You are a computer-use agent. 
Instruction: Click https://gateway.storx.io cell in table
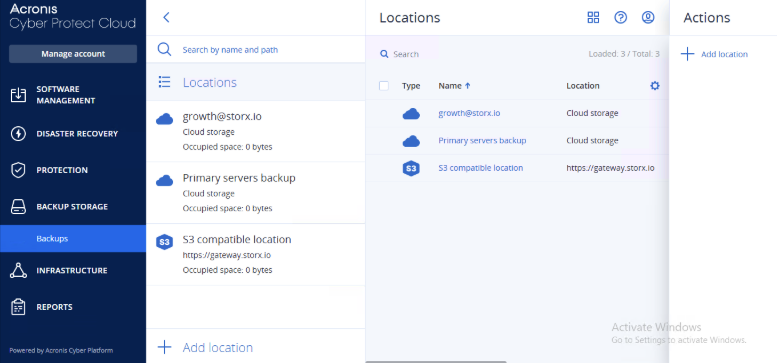[x=610, y=168]
